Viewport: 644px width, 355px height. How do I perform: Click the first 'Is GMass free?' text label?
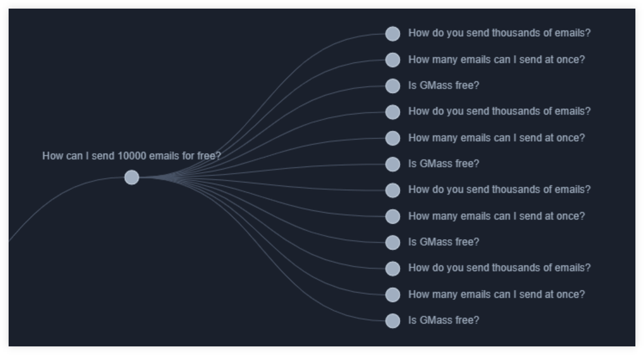(x=443, y=85)
